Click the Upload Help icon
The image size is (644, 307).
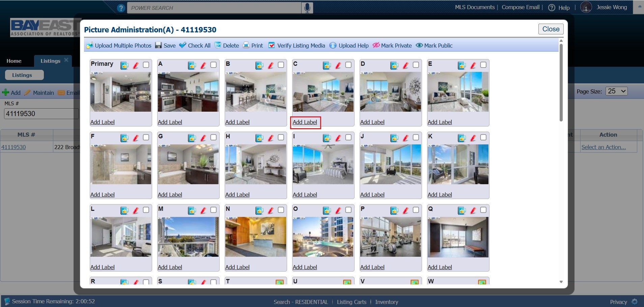[x=333, y=45]
